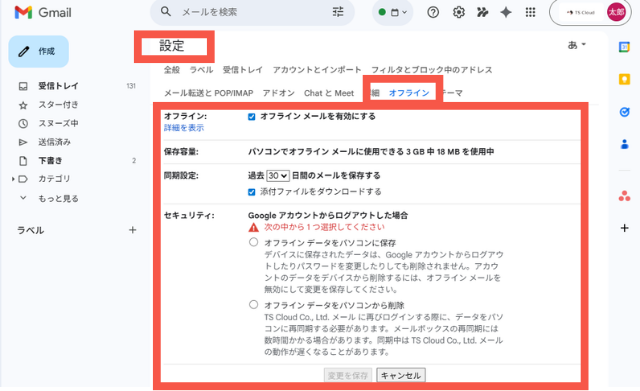Click the Gemini sparkle icon

point(506,12)
